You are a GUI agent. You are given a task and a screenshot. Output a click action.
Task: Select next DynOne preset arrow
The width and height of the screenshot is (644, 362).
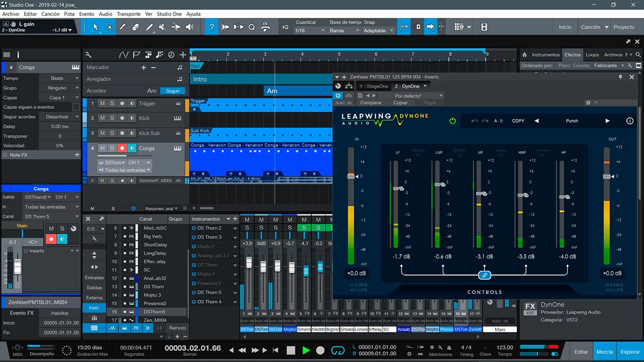click(x=608, y=121)
